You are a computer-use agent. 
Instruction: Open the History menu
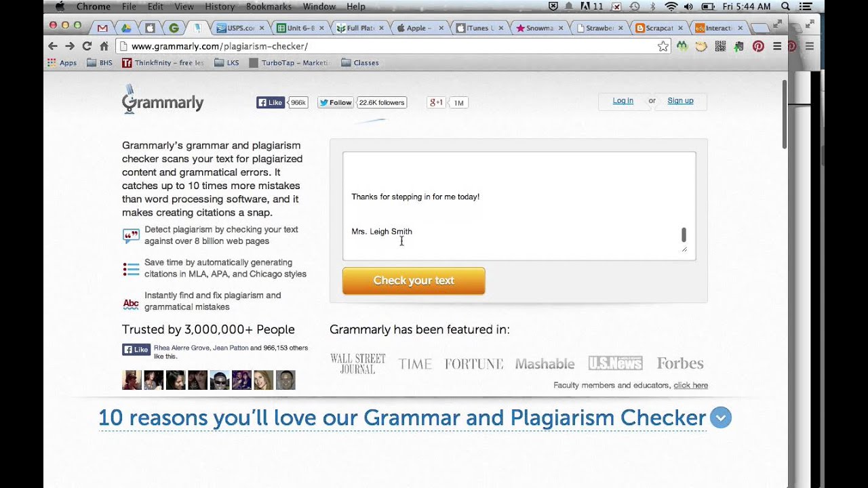coord(220,6)
